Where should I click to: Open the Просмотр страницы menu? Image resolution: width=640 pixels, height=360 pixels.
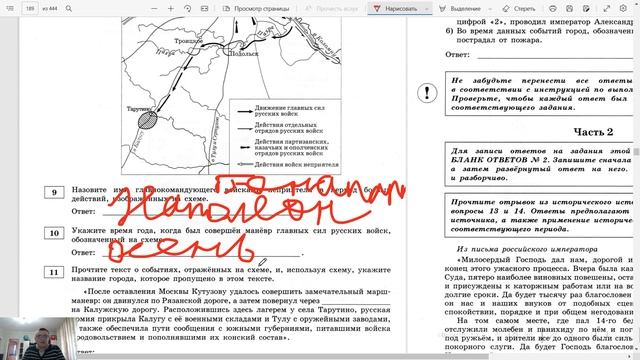[x=256, y=8]
